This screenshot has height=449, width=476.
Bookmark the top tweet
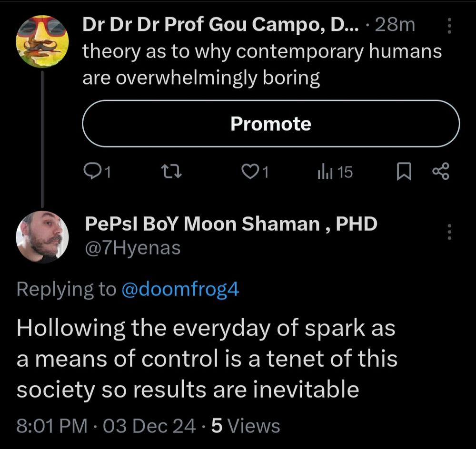coord(404,172)
